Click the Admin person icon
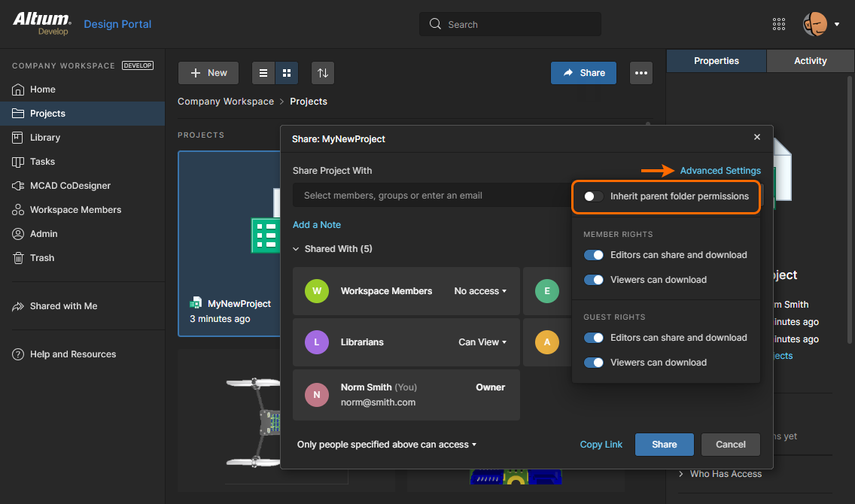This screenshot has height=504, width=855. click(x=18, y=234)
